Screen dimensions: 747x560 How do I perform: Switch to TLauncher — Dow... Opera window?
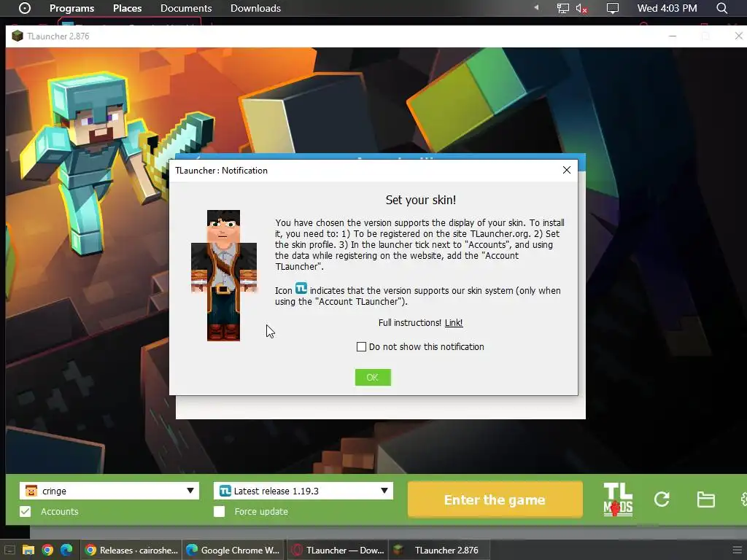coord(338,550)
